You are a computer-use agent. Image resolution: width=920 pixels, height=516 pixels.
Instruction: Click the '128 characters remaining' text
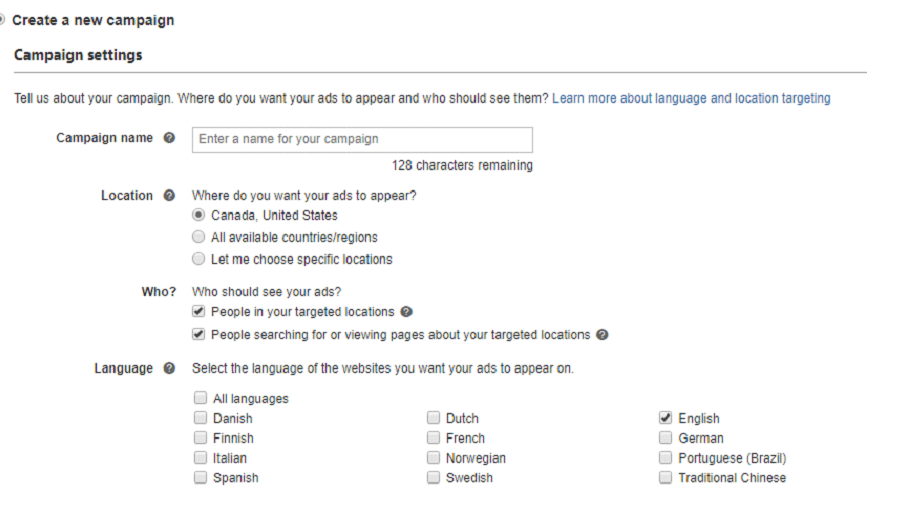click(462, 166)
